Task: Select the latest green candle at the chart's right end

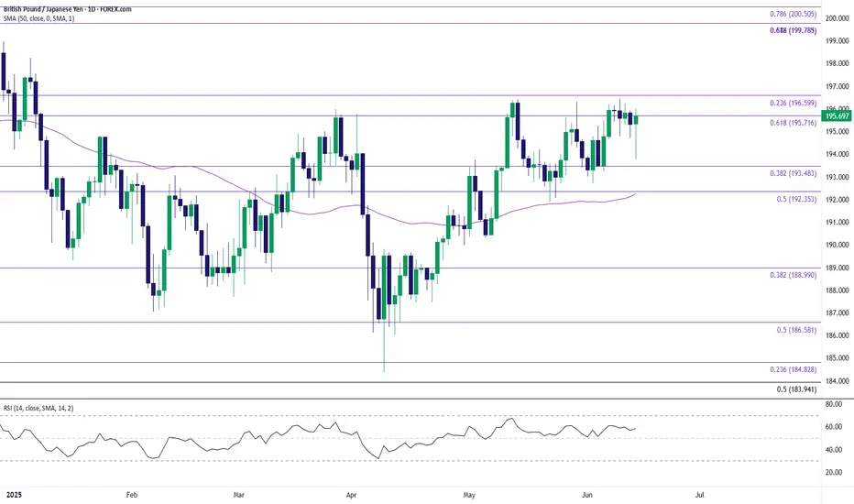Action: [636, 120]
